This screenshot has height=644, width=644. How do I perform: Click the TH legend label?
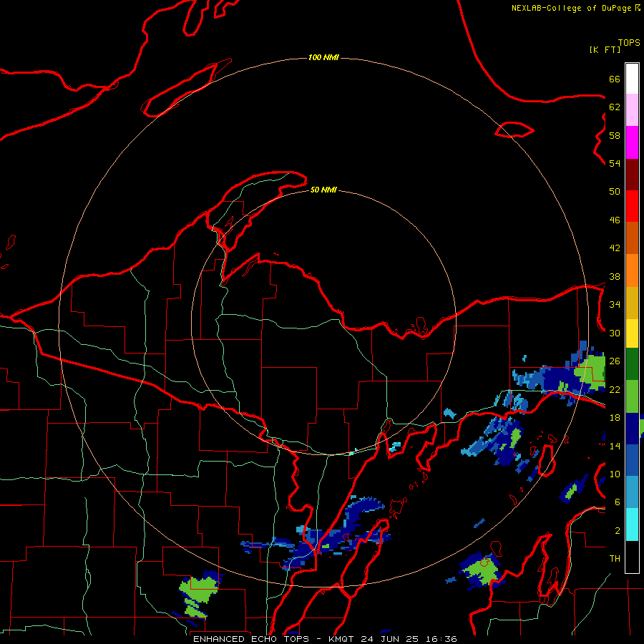coord(615,559)
